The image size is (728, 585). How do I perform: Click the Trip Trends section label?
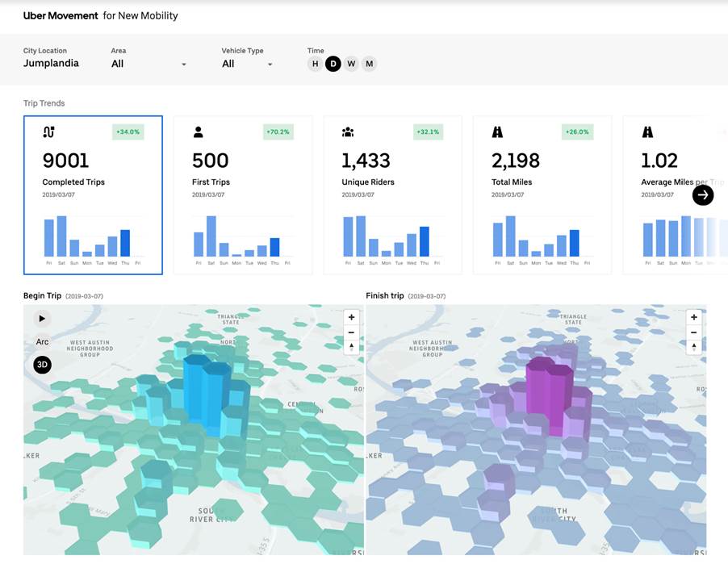pos(44,103)
